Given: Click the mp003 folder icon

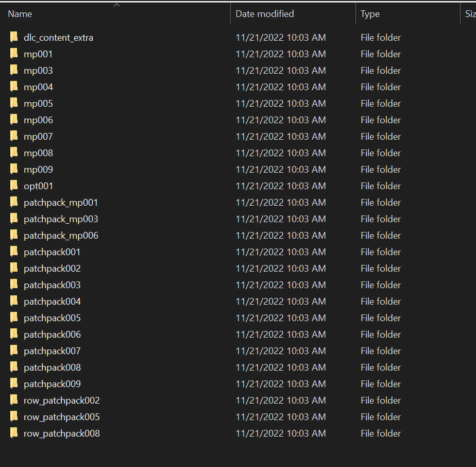Looking at the screenshot, I should pyautogui.click(x=14, y=70).
